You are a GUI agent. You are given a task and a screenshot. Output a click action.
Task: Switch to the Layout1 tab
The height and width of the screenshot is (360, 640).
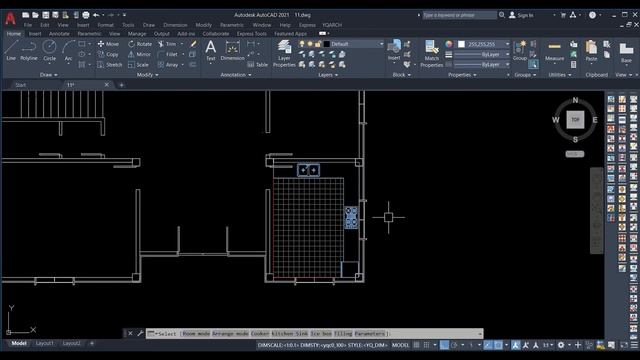tap(44, 344)
